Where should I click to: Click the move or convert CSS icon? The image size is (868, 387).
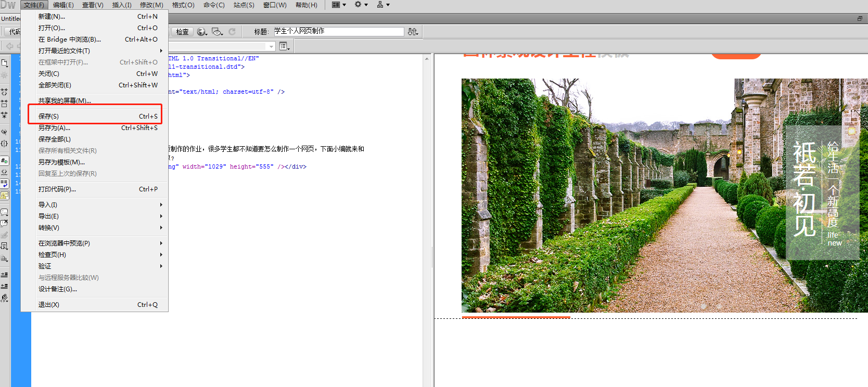pyautogui.click(x=4, y=258)
